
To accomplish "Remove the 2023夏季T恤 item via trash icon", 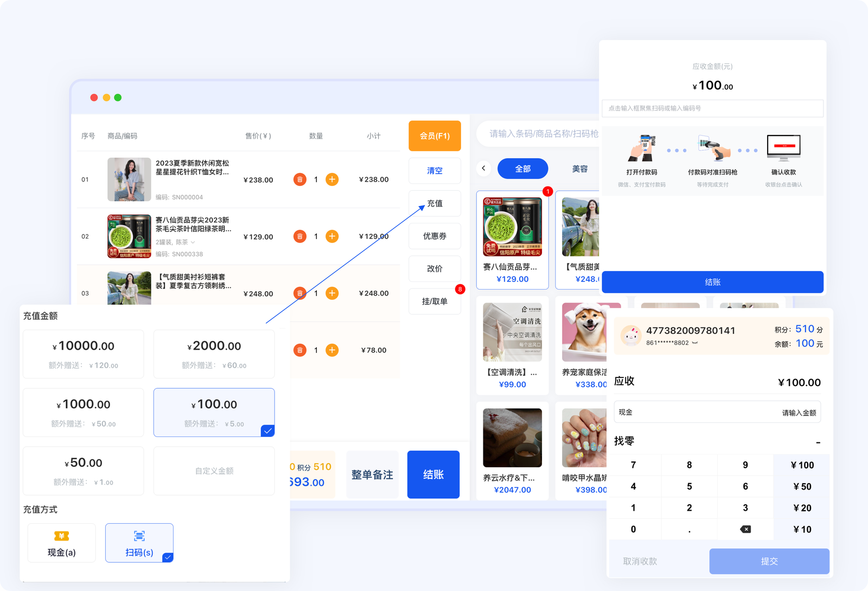I will click(299, 179).
